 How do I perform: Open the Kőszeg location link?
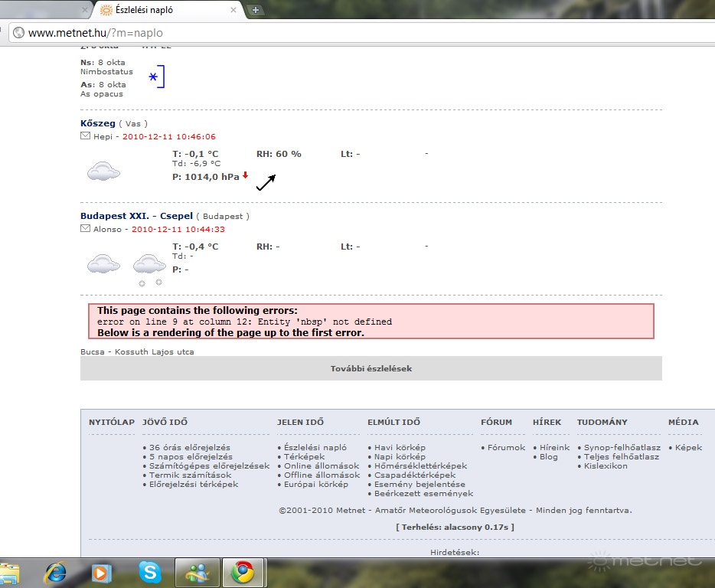pos(98,123)
